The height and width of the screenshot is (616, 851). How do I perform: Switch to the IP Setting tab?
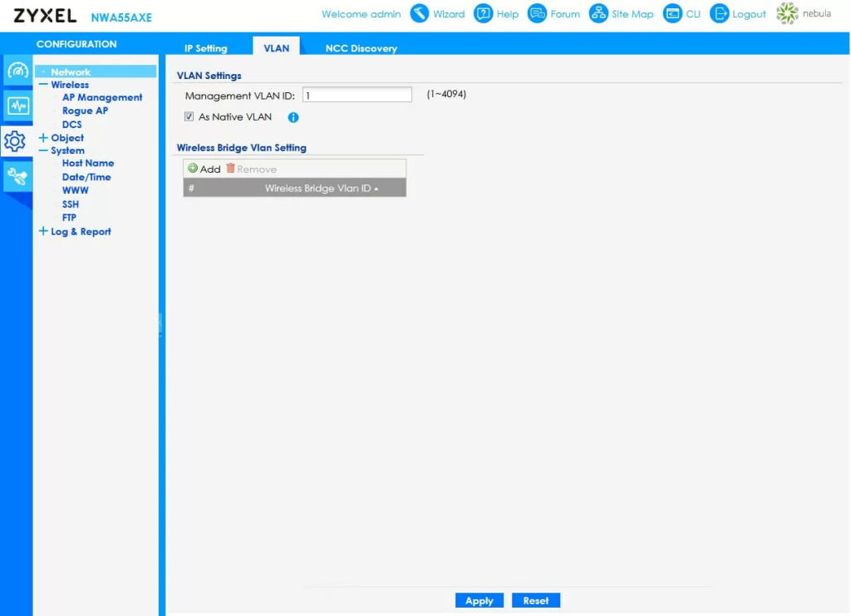205,48
